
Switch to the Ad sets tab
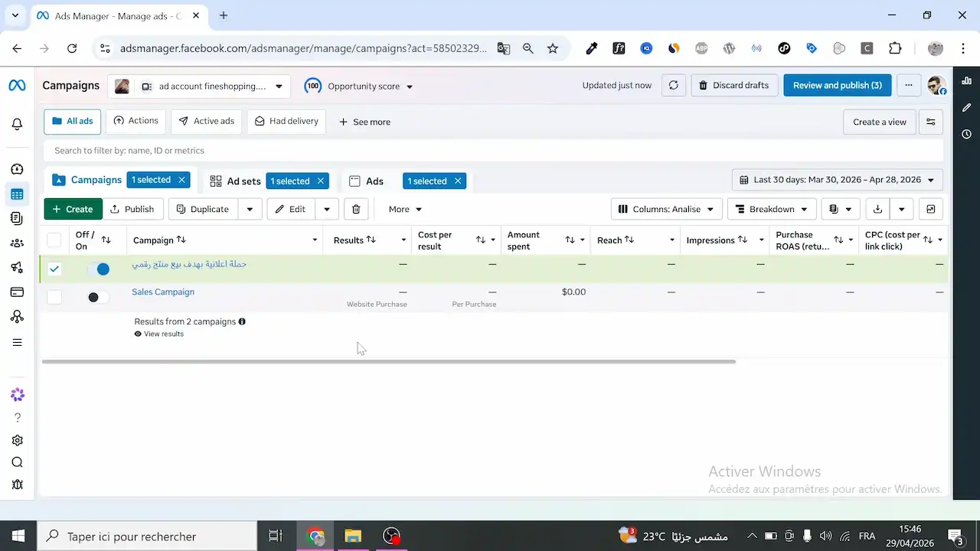(x=236, y=181)
